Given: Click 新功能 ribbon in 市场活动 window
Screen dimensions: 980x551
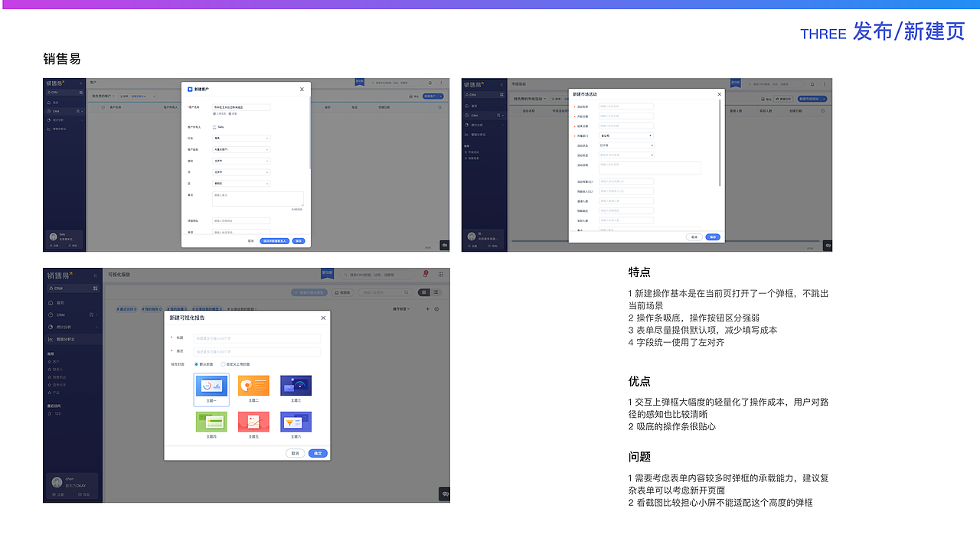Looking at the screenshot, I should [x=735, y=83].
